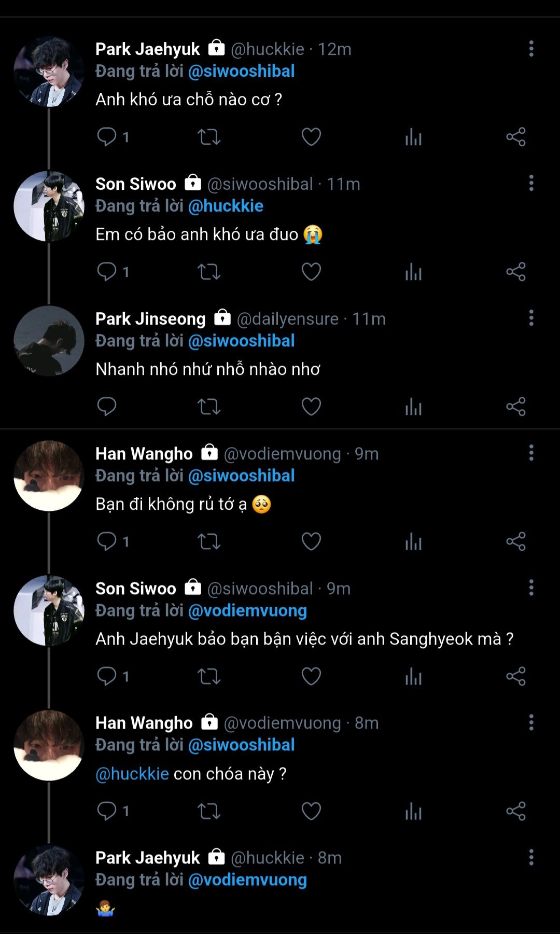
Task: Share Park Jinseong's tweet
Action: 516,407
